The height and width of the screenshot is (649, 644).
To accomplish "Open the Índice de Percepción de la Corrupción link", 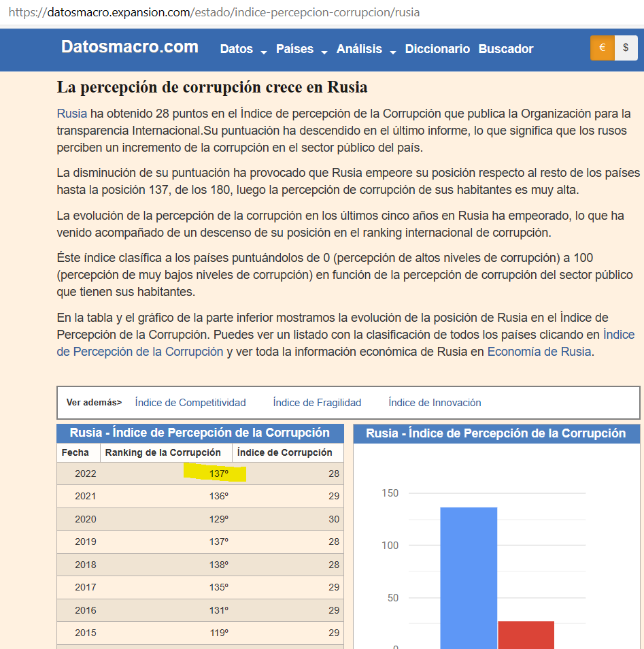I will click(345, 343).
